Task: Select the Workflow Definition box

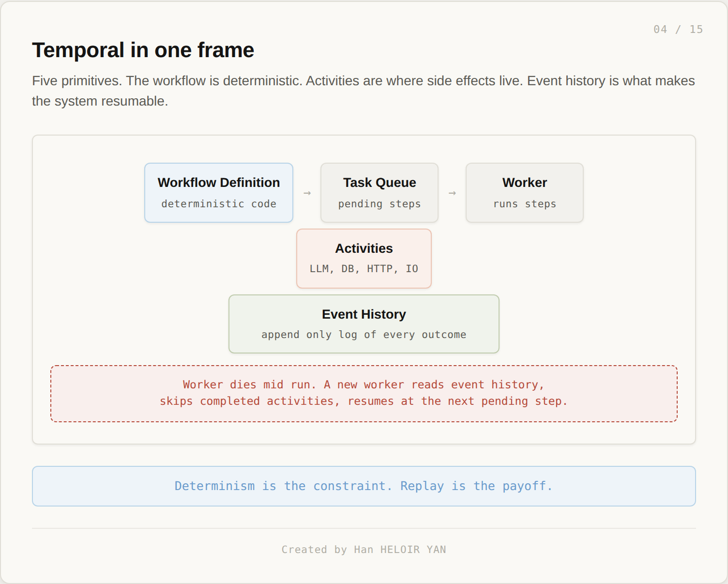Action: 219,193
